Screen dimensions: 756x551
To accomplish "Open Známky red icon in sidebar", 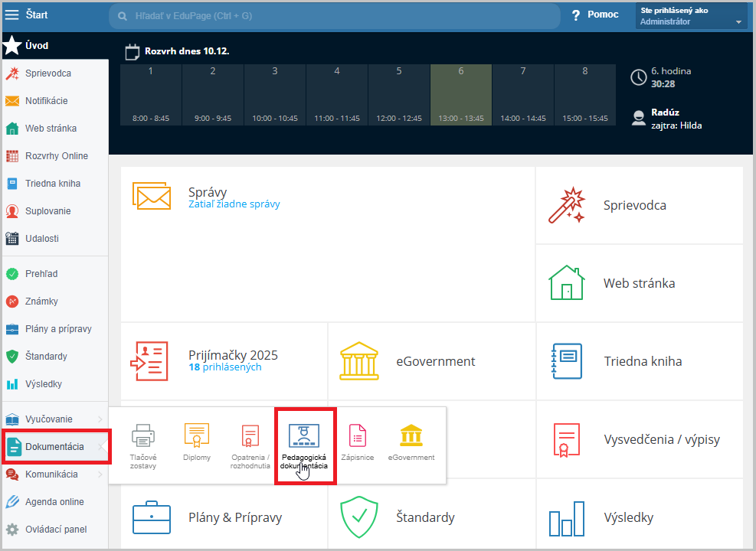I will (x=12, y=302).
